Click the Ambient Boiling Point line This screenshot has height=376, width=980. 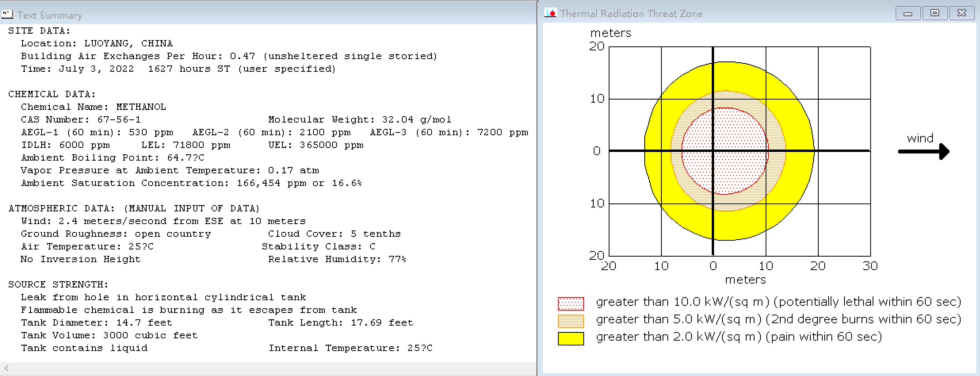pos(113,158)
